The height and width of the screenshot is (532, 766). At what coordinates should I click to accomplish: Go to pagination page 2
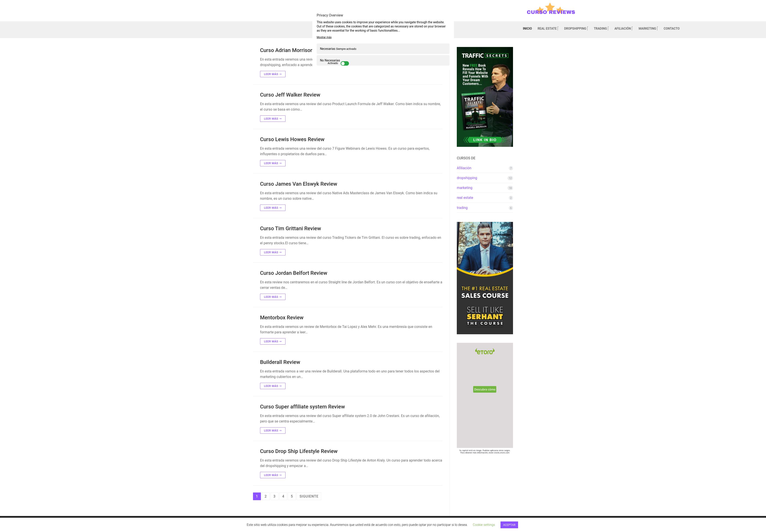point(266,496)
